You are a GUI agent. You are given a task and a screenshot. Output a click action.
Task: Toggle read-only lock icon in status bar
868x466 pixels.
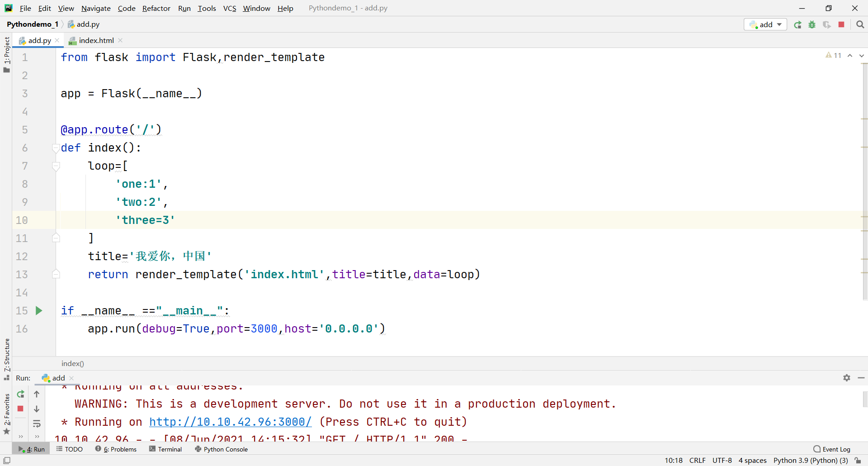(x=858, y=461)
